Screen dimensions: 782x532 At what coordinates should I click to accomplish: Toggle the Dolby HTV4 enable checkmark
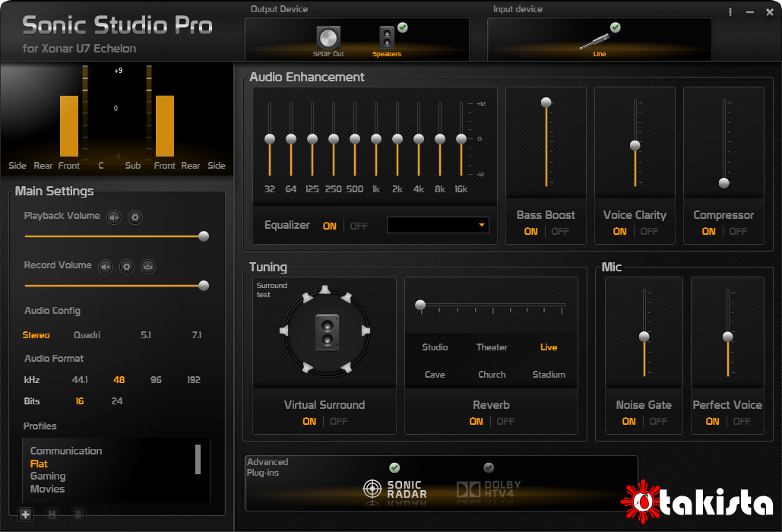[489, 467]
